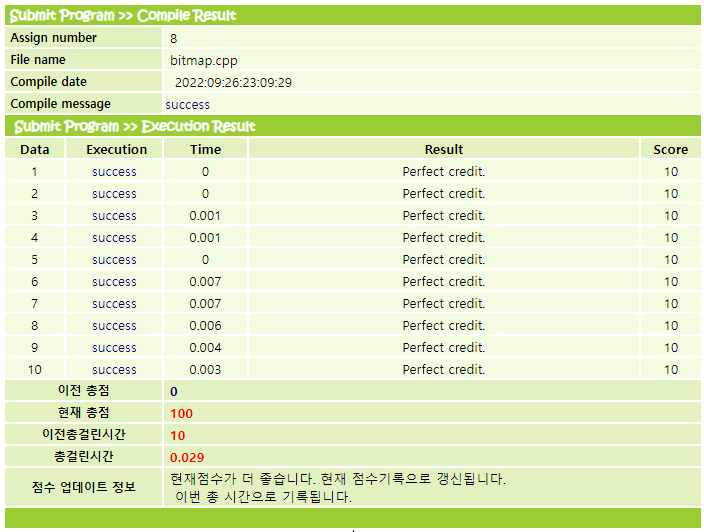Image resolution: width=704 pixels, height=532 pixels.
Task: Select the 현재 총점 label
Action: 84,413
